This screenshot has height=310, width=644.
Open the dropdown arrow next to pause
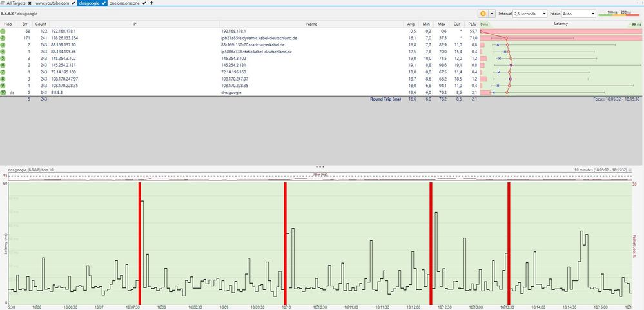492,14
